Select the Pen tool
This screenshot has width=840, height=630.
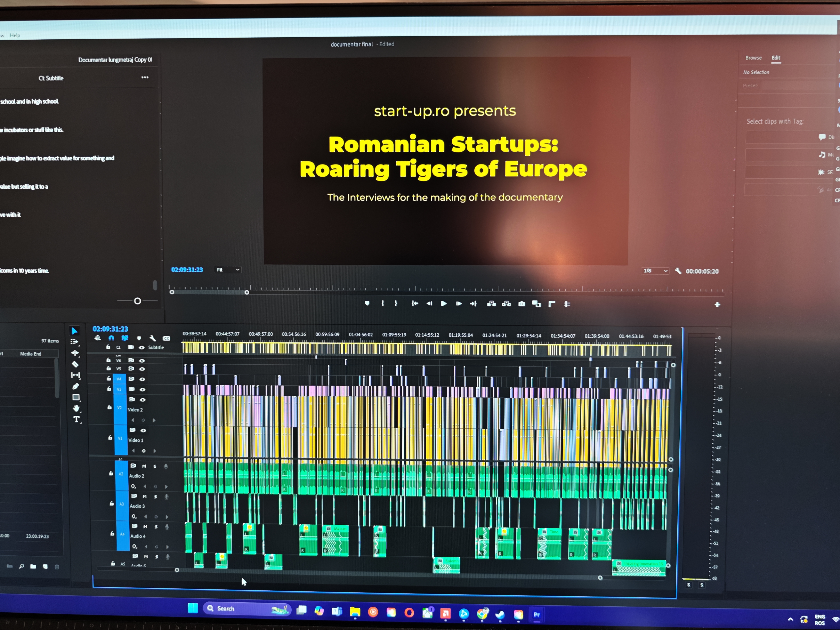pos(75,386)
